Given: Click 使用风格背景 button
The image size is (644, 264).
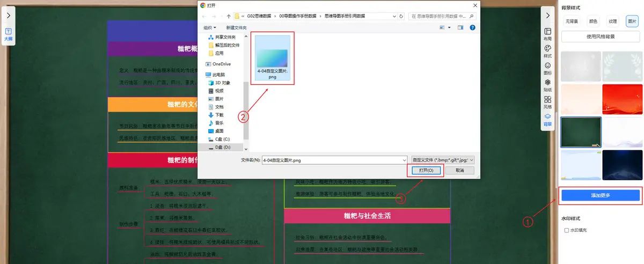Looking at the screenshot, I should pyautogui.click(x=601, y=36).
